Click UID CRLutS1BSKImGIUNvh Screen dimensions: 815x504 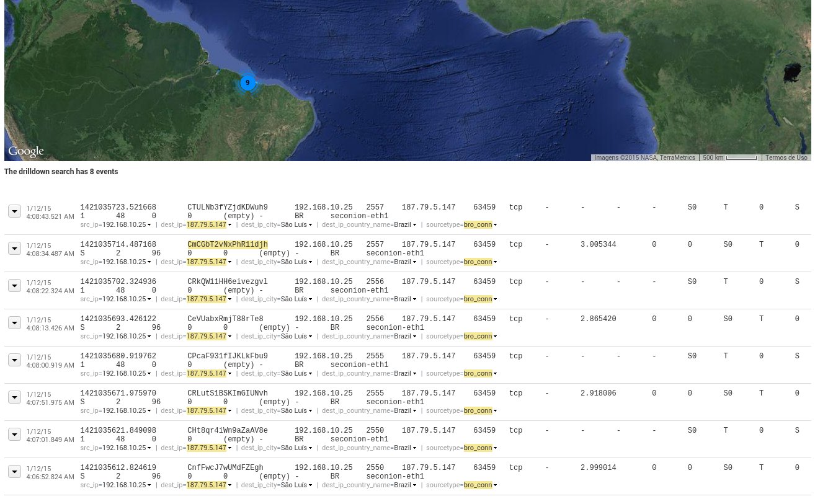coord(228,393)
